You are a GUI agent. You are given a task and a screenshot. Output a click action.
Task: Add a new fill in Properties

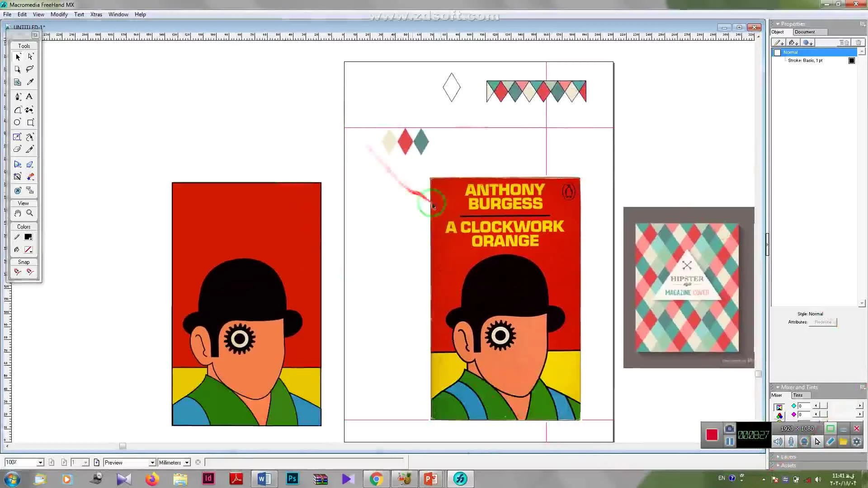pos(793,43)
